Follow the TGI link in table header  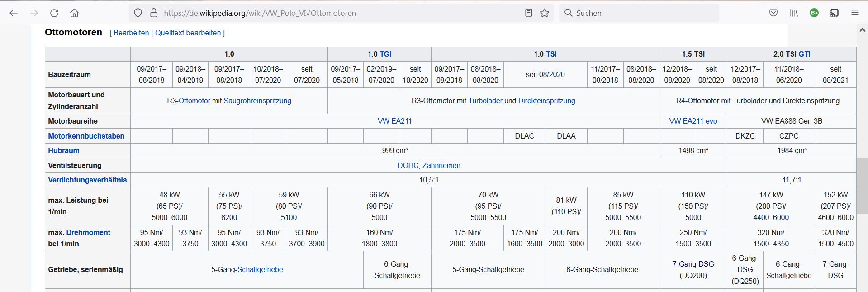[x=385, y=54]
